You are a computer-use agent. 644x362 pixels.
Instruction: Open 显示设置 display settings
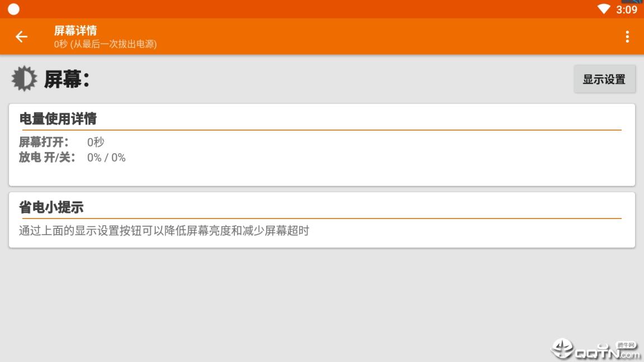[x=604, y=79]
